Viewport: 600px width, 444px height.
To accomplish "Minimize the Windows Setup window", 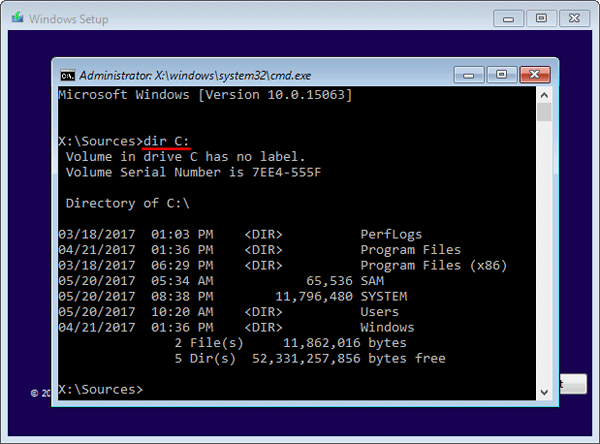I will pyautogui.click(x=510, y=18).
